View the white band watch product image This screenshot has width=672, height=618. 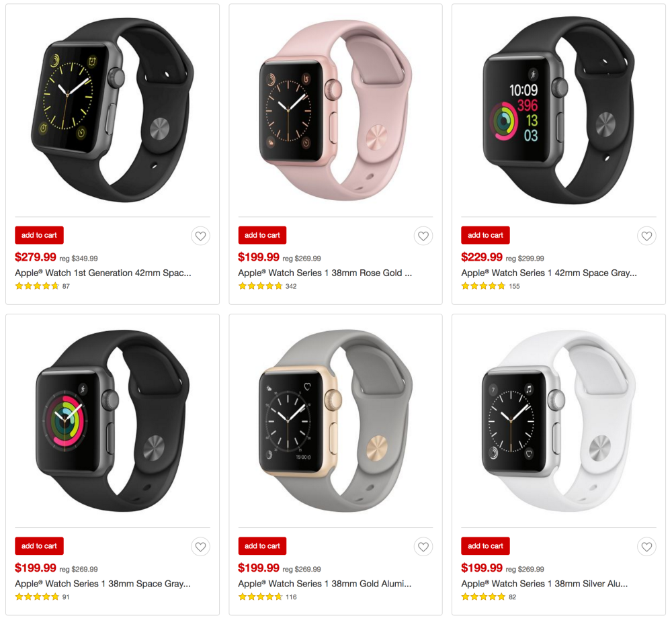click(558, 421)
